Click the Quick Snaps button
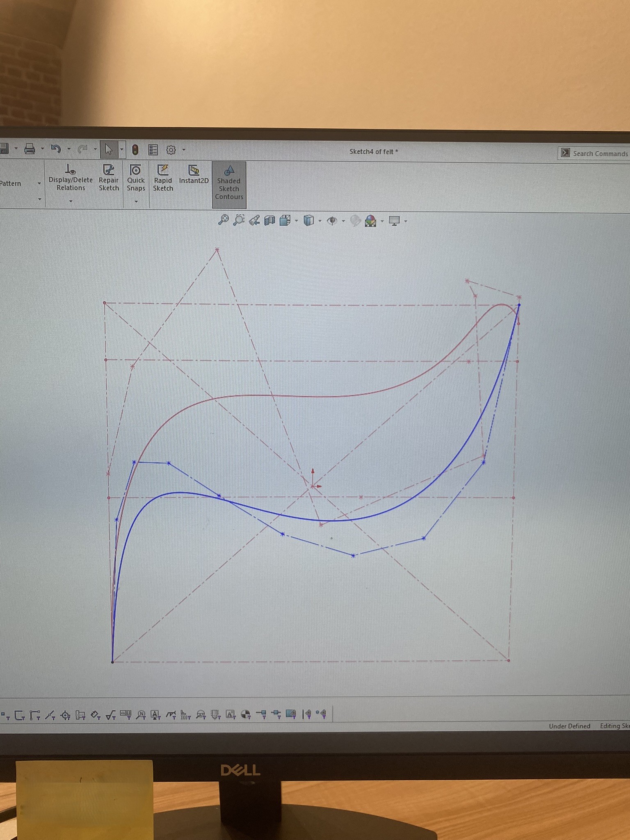The image size is (630, 840). tap(136, 178)
